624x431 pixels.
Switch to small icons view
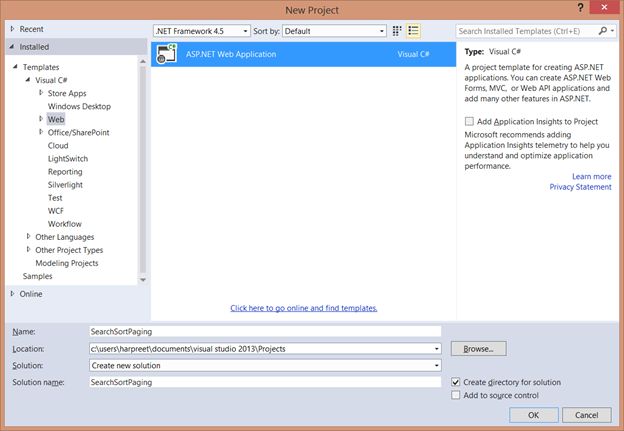397,31
